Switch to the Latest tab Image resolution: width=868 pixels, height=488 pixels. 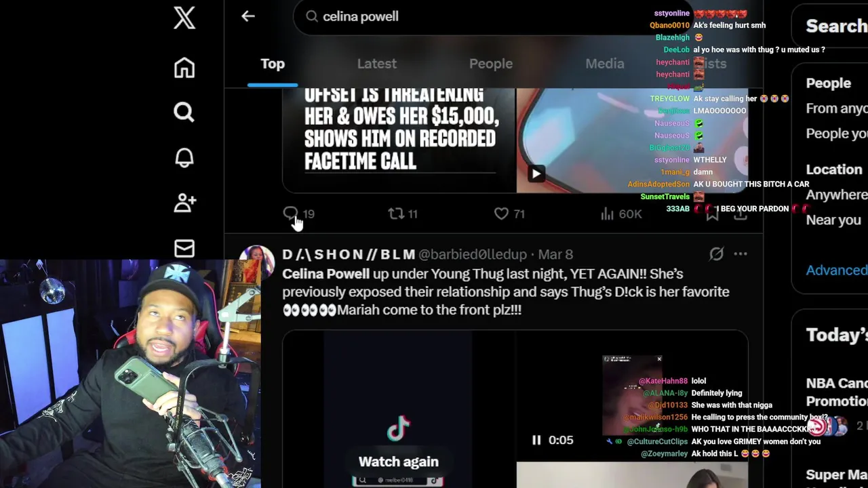[377, 64]
